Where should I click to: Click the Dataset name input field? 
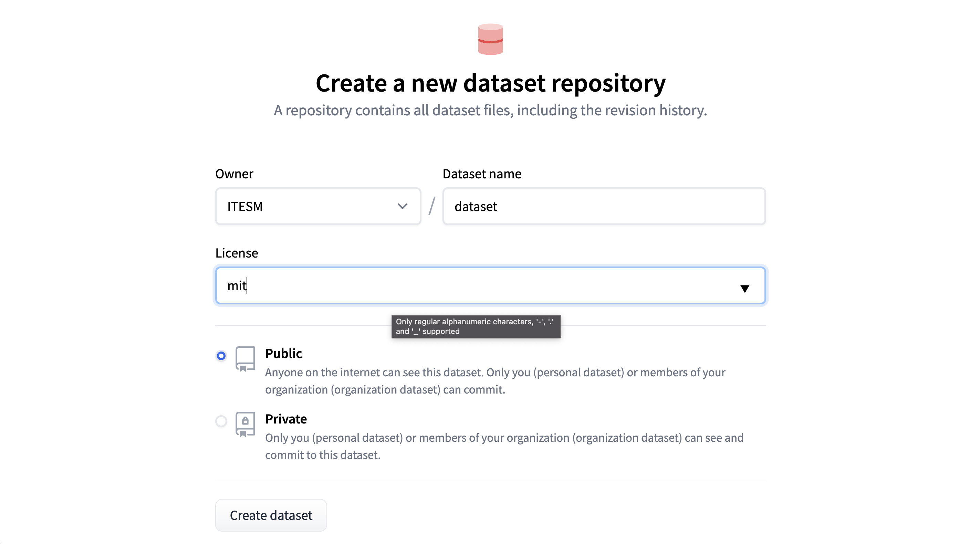[604, 206]
